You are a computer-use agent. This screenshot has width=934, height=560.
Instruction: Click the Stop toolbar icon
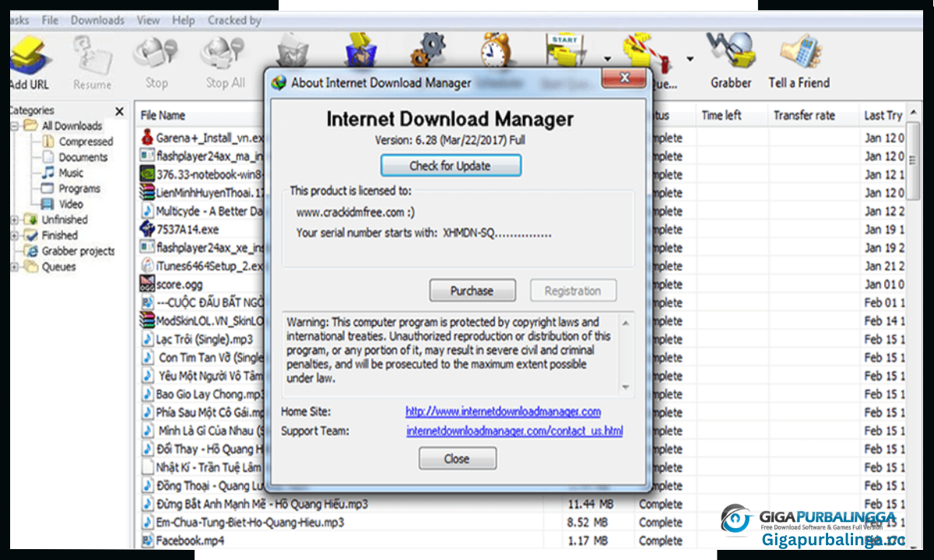[156, 54]
